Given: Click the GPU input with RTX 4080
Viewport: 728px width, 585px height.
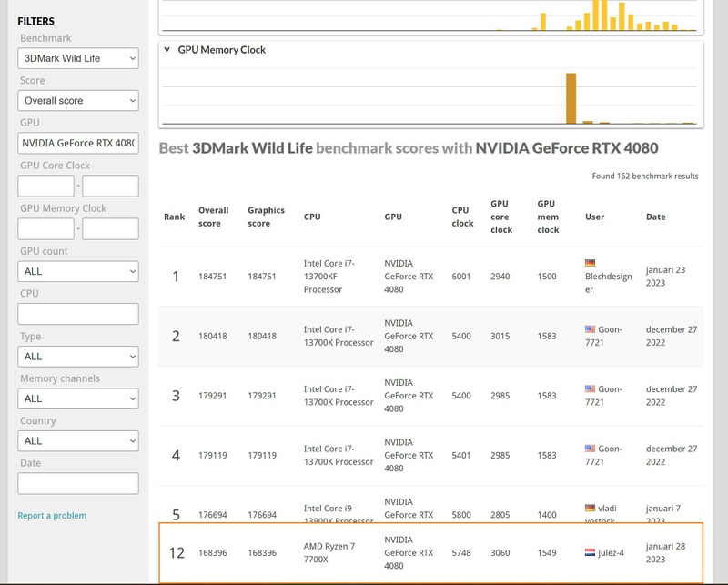Looking at the screenshot, I should pyautogui.click(x=78, y=143).
